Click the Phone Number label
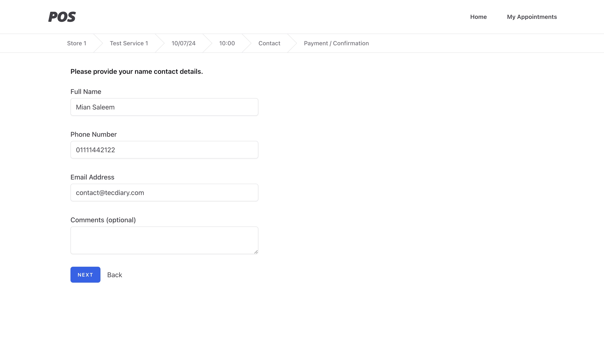Screen dimensions: 604x364 [93, 134]
